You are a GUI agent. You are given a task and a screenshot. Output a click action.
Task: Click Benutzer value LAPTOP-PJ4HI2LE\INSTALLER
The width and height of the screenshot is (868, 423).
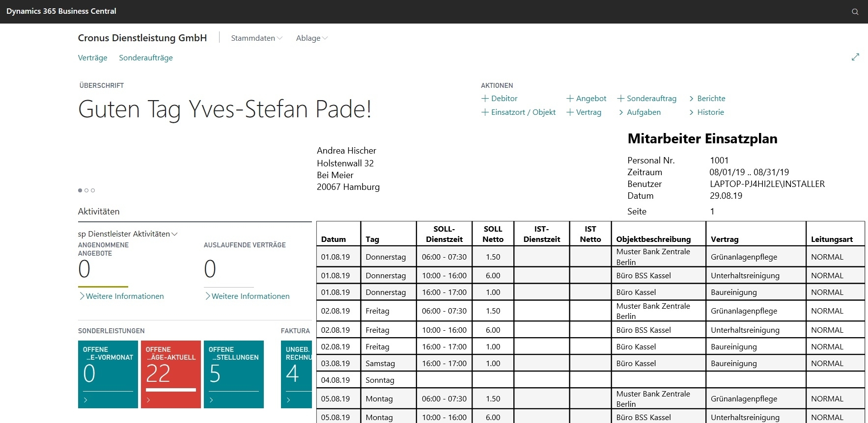[x=767, y=184]
